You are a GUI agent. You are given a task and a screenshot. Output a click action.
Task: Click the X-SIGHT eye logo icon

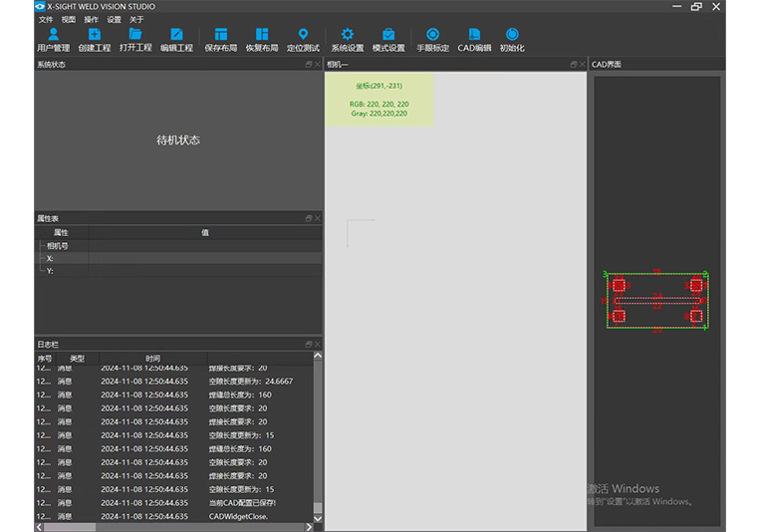[40, 6]
